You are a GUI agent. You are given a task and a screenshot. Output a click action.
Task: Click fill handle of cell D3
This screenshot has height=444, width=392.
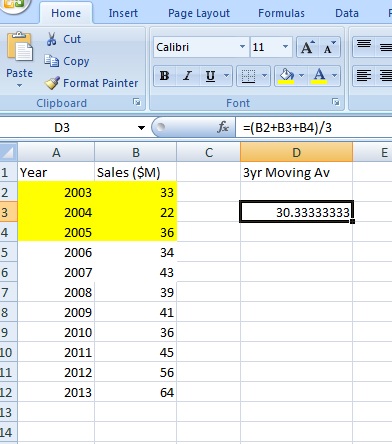[353, 222]
